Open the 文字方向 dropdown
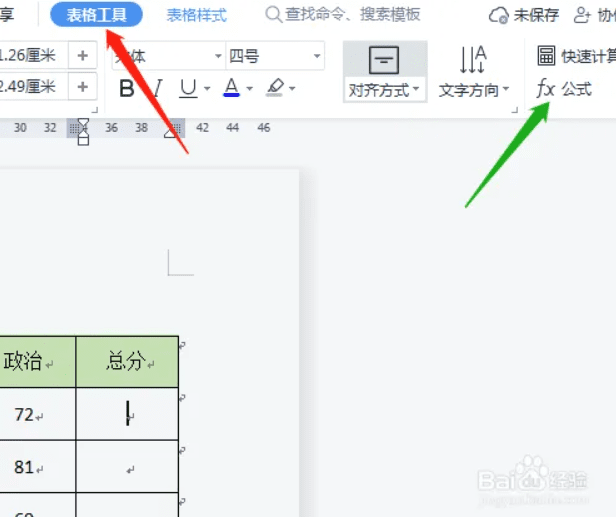The image size is (616, 517). [473, 90]
